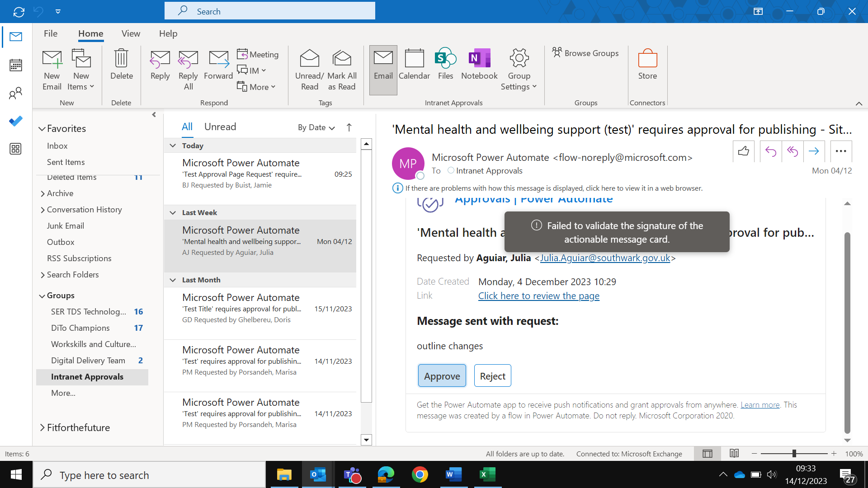Open more actions ellipsis in reading pane
868x488 pixels.
(x=841, y=151)
